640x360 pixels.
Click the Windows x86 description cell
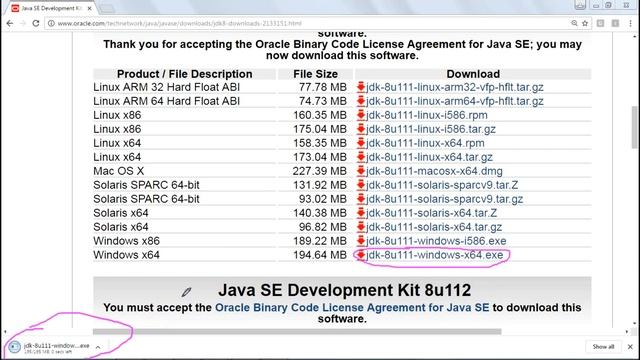(127, 241)
